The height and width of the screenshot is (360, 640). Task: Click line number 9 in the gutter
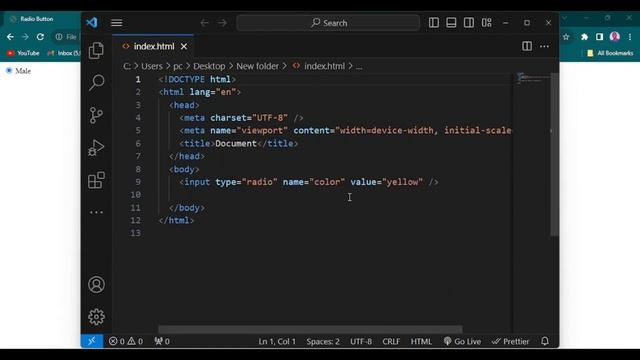[138, 182]
